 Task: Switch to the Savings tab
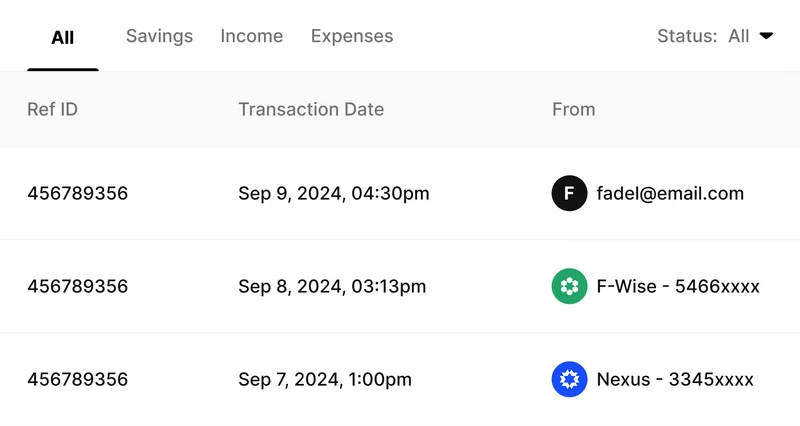(x=159, y=36)
